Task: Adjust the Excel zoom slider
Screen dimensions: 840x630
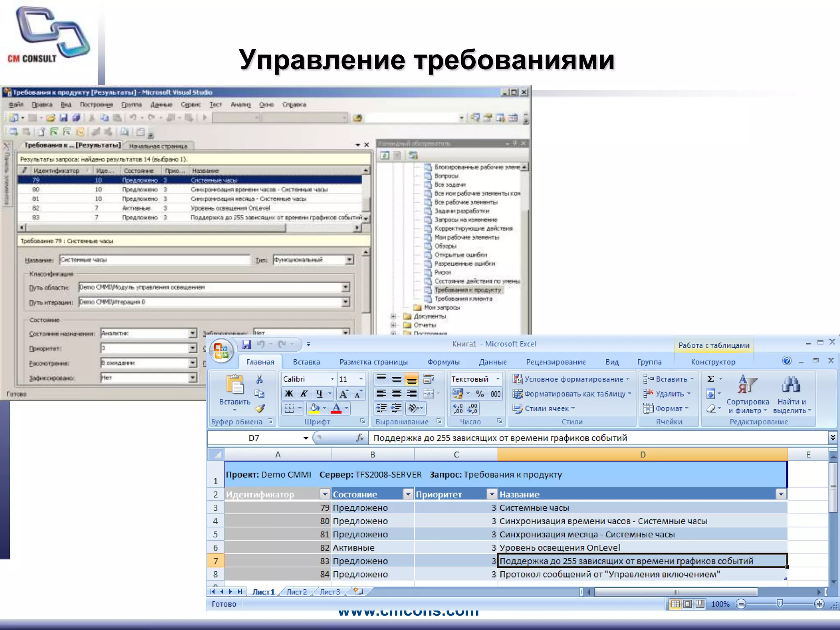Action: click(x=780, y=604)
